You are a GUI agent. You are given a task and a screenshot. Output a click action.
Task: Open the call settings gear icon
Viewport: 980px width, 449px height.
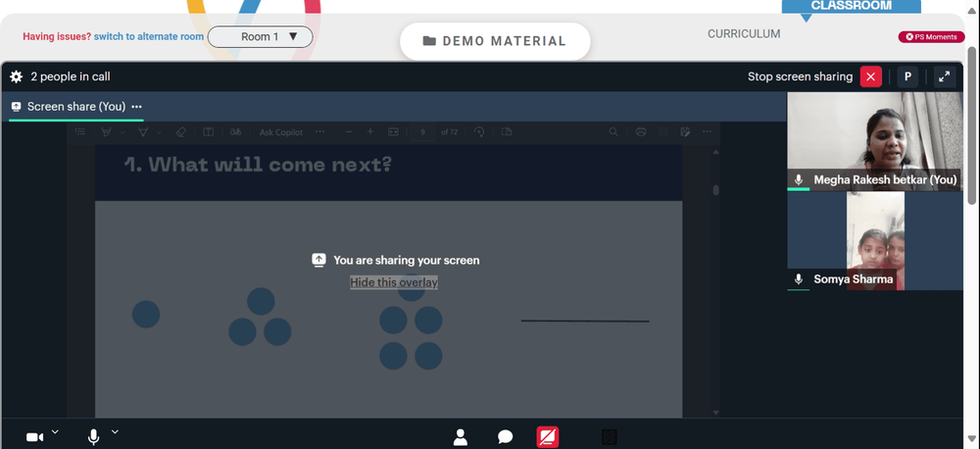tap(17, 76)
